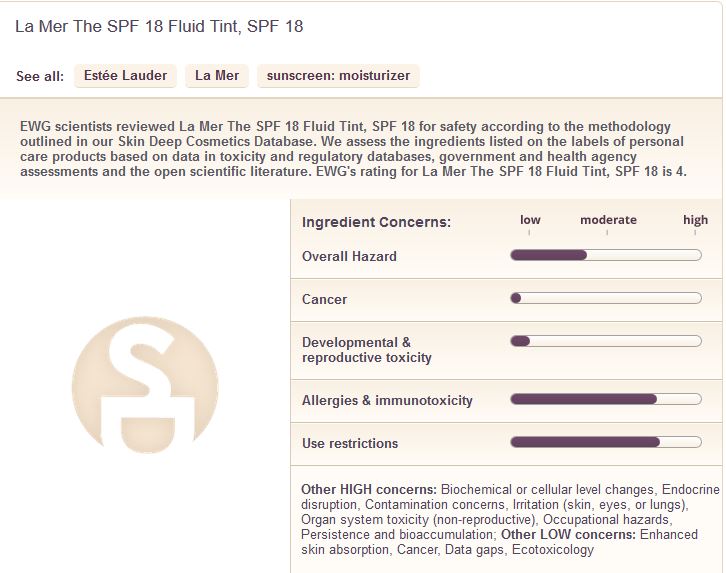Screen dimensions: 726x573
Task: Open the Estée Lauder brand link
Action: [x=125, y=75]
